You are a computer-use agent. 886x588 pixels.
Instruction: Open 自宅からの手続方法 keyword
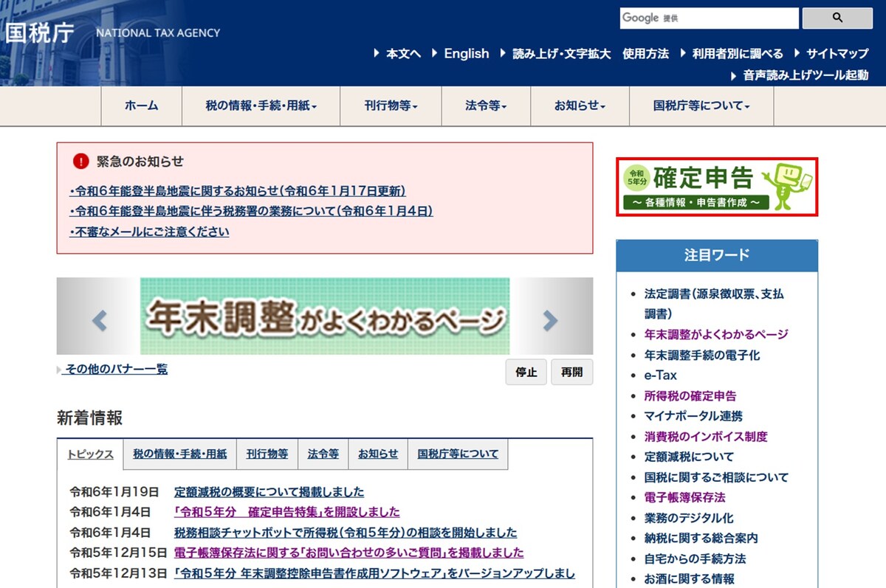[x=696, y=558]
